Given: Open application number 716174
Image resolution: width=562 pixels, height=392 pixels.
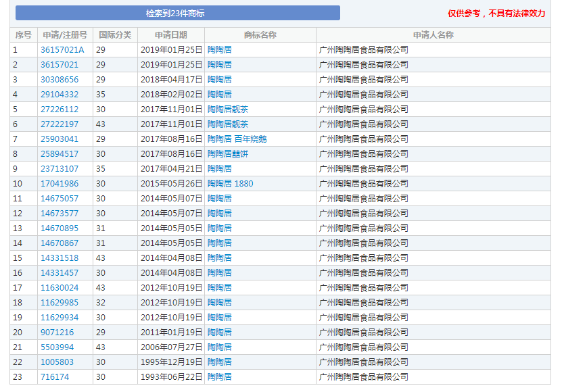Looking at the screenshot, I should [x=55, y=377].
